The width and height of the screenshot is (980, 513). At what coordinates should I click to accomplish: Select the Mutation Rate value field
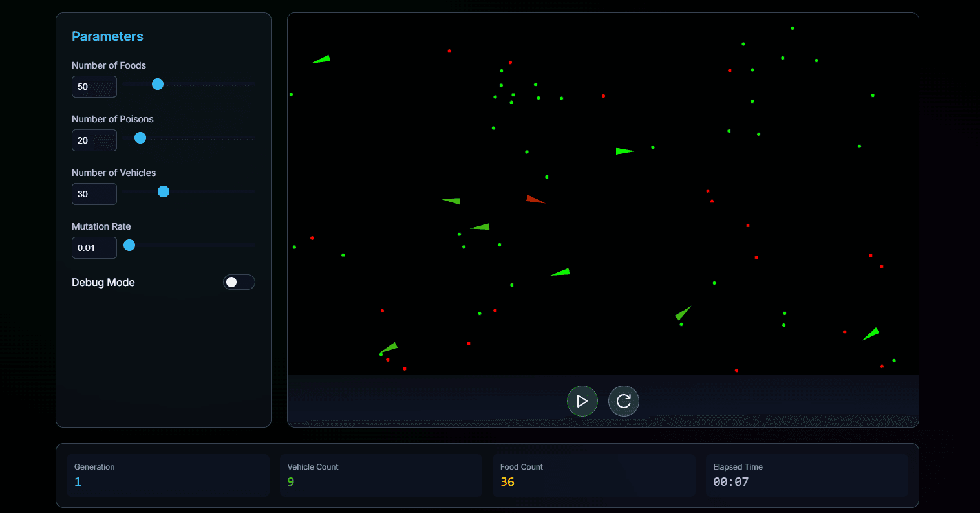[x=94, y=247]
